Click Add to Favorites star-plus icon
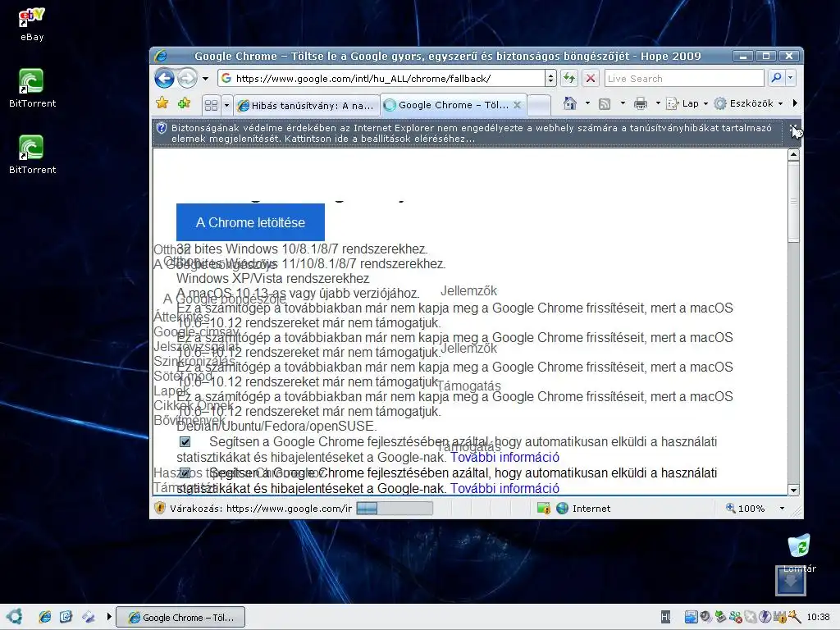840x630 pixels. coord(185,103)
